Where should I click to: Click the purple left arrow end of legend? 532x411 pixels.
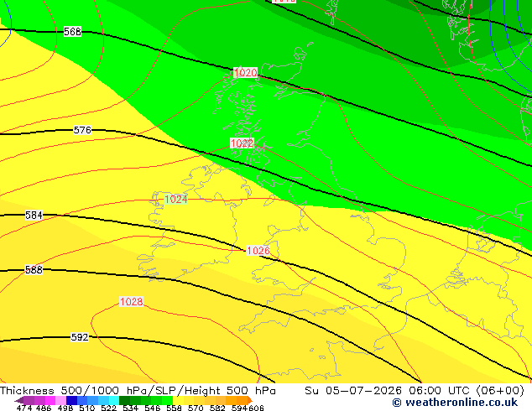click(x=18, y=400)
